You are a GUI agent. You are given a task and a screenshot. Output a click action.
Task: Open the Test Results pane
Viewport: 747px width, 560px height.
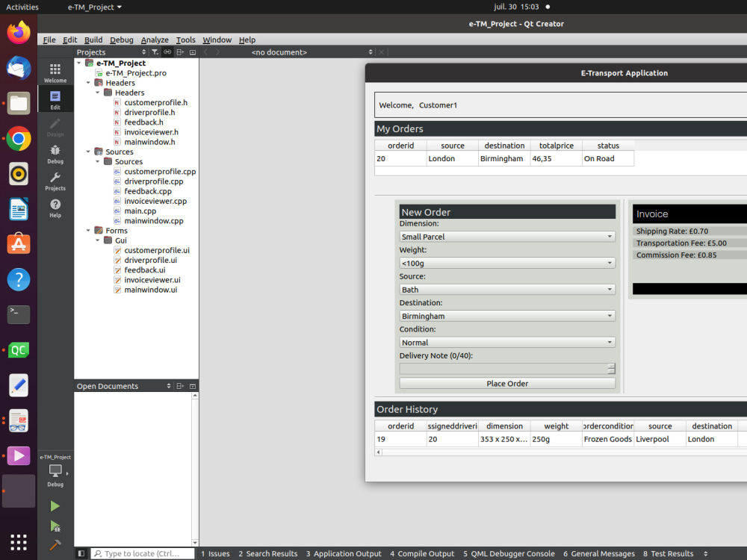[x=671, y=553]
